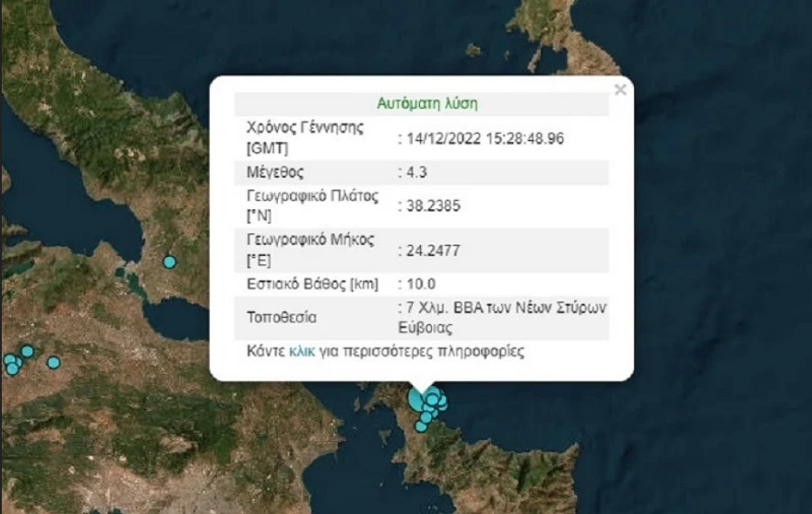
Task: Click the second-lowest marker in the Evia cluster
Action: 426,417
